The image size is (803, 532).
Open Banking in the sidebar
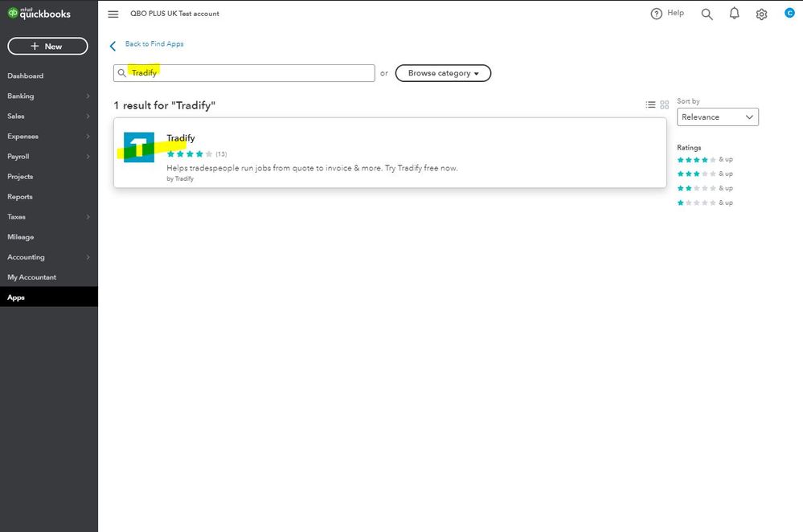tap(20, 96)
